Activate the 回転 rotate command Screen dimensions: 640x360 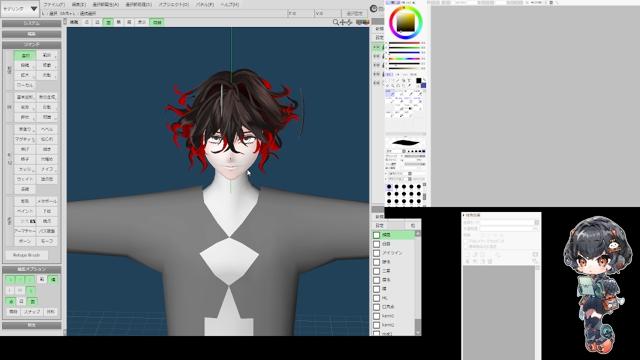(47, 75)
